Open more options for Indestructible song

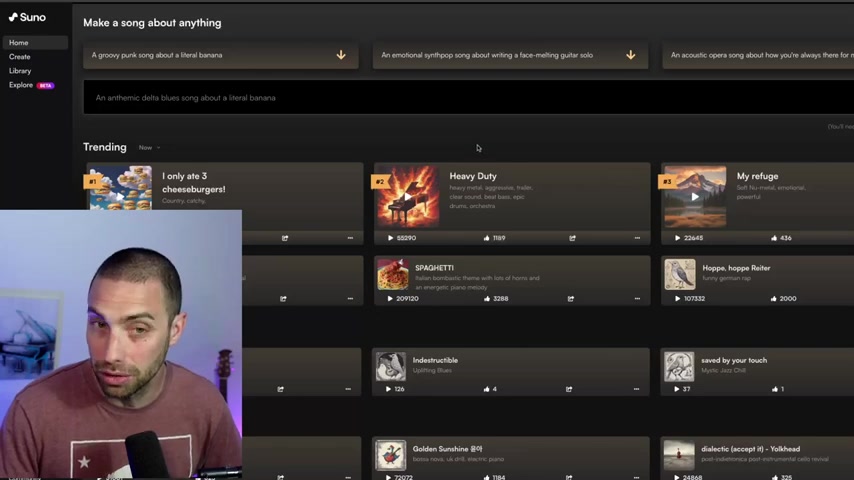coord(636,389)
